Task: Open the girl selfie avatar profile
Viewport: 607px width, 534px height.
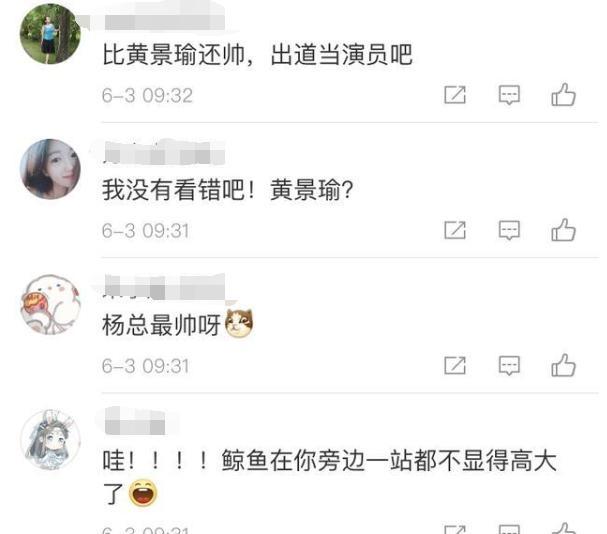Action: click(50, 169)
